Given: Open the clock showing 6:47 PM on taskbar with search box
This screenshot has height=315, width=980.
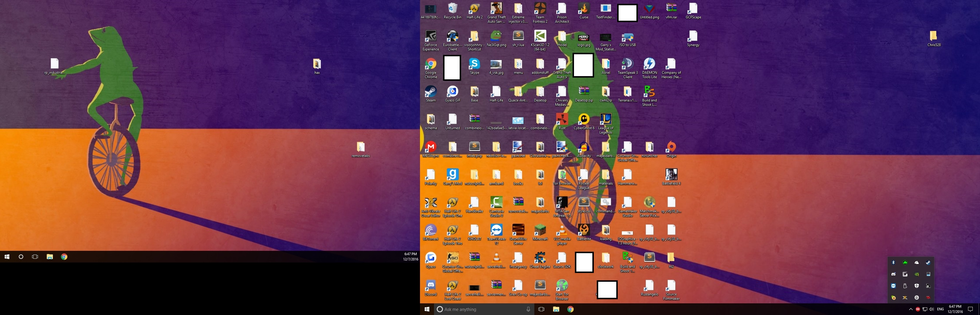Looking at the screenshot, I should 955,309.
